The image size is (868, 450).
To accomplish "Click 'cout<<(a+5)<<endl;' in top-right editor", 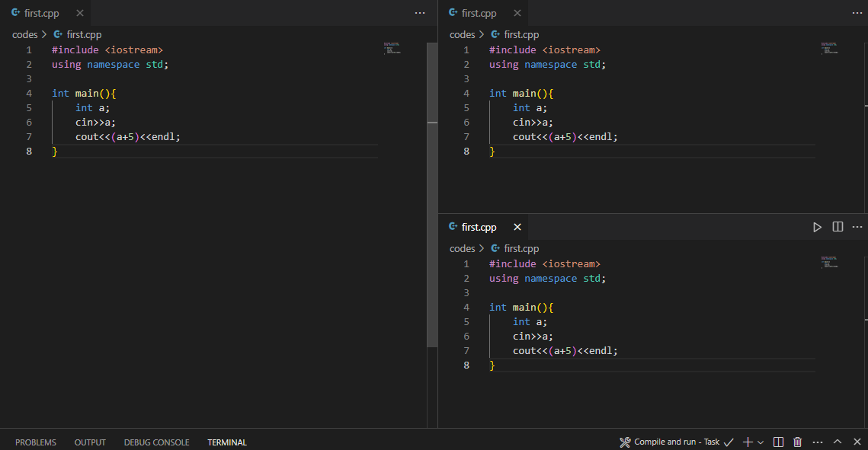I will click(x=565, y=136).
